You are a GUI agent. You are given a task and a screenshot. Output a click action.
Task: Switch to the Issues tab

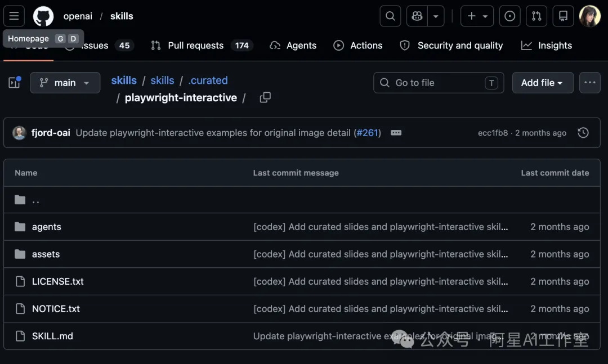tap(100, 46)
